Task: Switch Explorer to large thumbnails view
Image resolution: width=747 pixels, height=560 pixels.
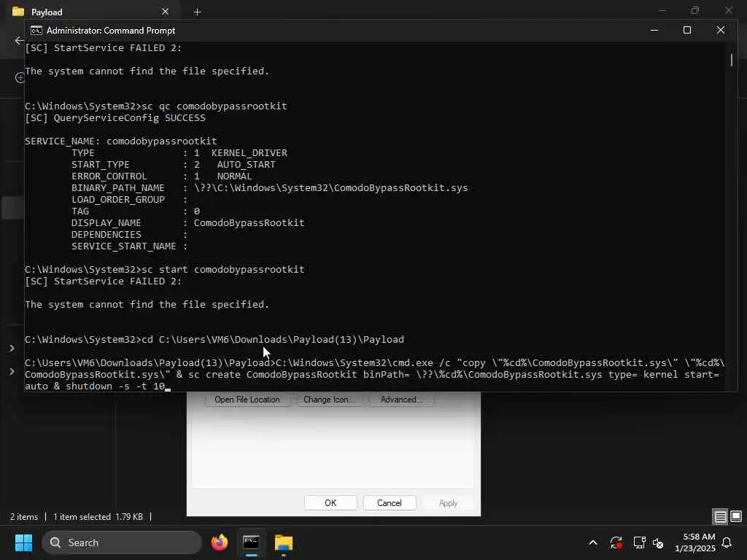Action: (736, 516)
